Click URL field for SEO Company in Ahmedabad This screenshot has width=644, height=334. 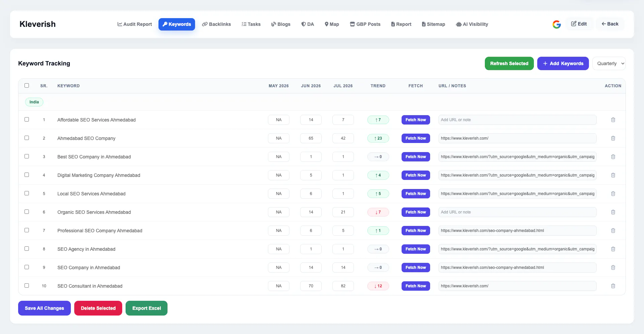(517, 268)
